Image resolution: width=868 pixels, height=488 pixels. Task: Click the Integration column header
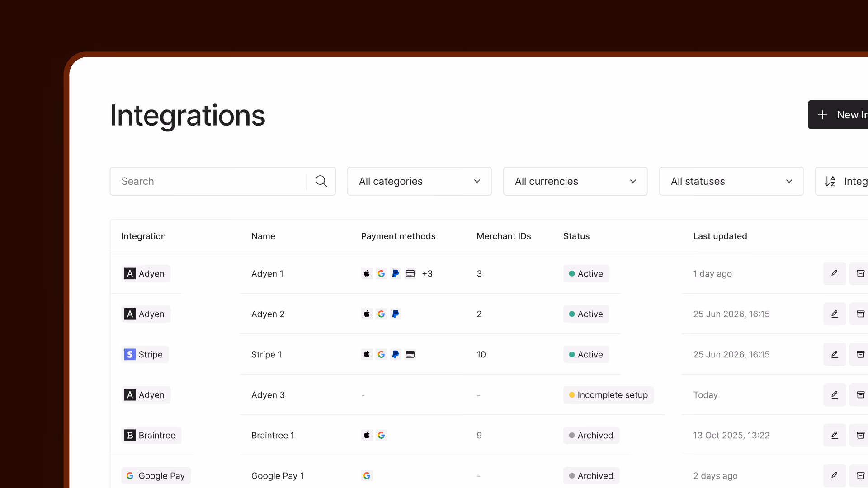[x=143, y=236]
